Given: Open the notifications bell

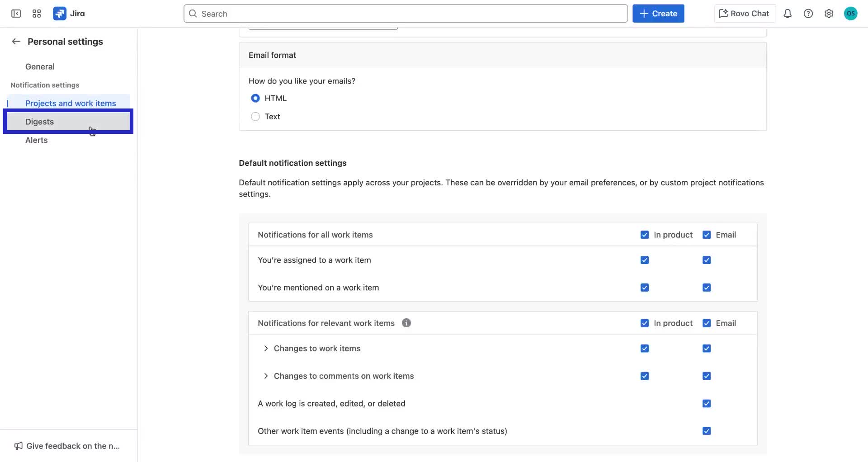Looking at the screenshot, I should [x=788, y=14].
